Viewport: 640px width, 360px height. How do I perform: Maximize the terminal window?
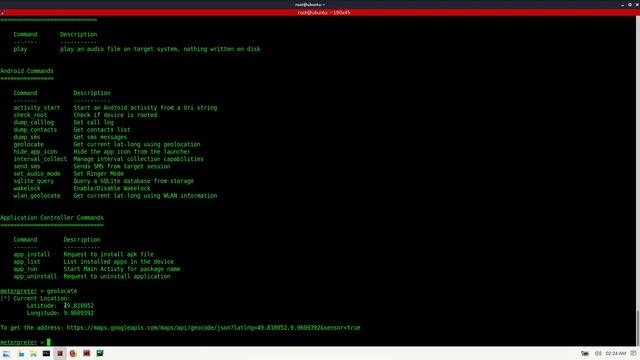coord(630,4)
